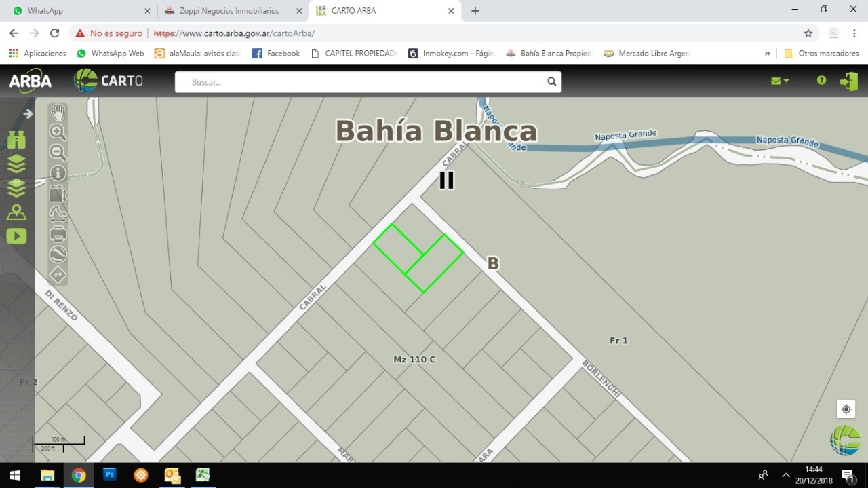Image resolution: width=868 pixels, height=488 pixels.
Task: Open the Facebook bookmark
Action: coord(276,53)
